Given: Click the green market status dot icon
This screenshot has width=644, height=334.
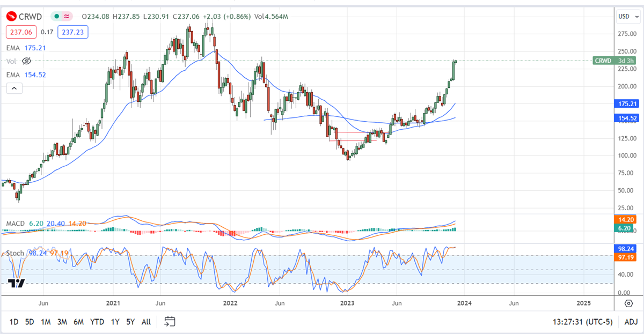Looking at the screenshot, I should (x=56, y=17).
